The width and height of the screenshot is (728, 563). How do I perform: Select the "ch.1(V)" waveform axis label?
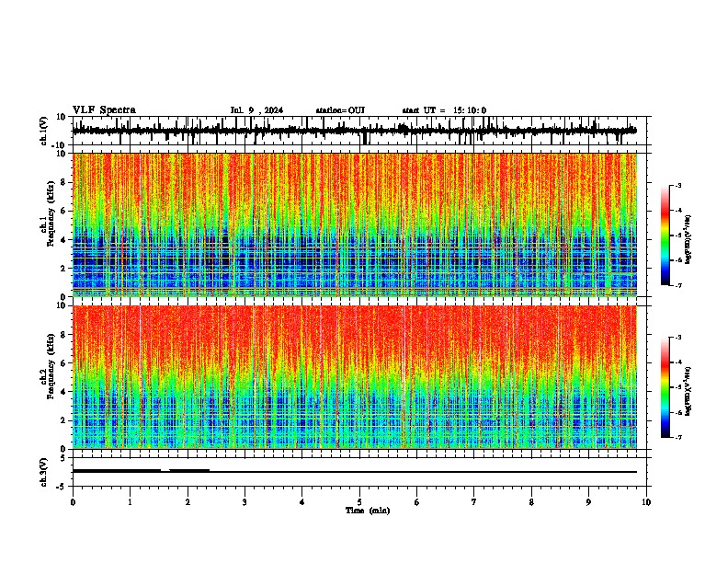point(44,131)
